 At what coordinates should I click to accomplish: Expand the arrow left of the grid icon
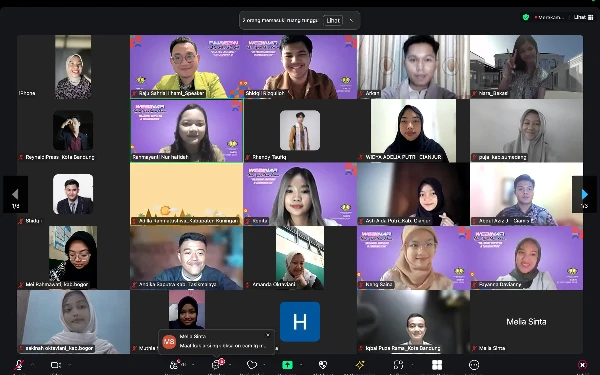click(x=412, y=365)
